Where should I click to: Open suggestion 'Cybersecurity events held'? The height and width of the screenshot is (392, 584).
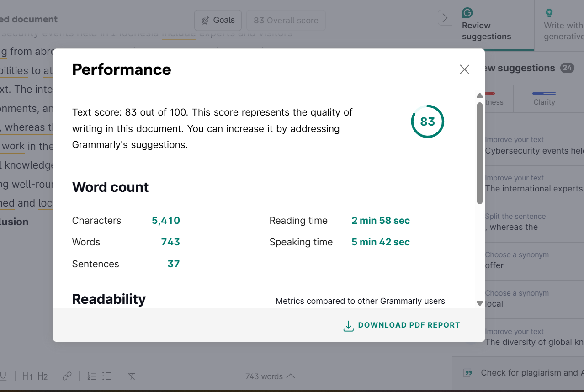point(534,146)
